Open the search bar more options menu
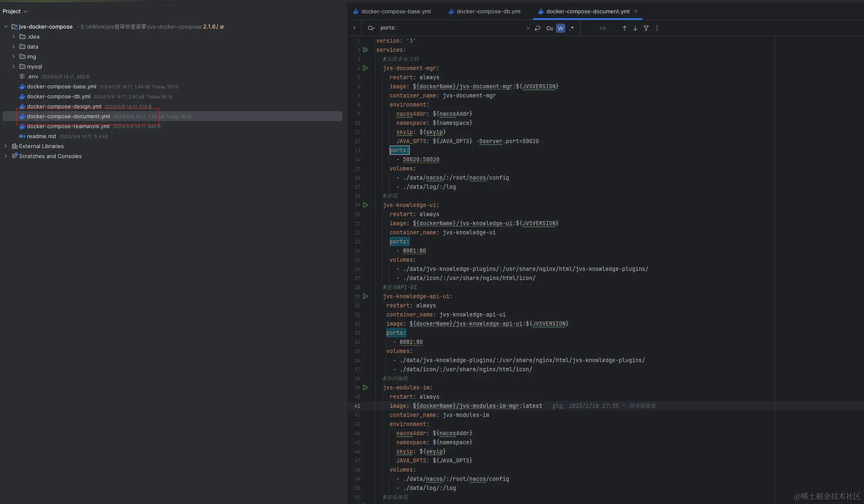The width and height of the screenshot is (864, 504). point(657,28)
